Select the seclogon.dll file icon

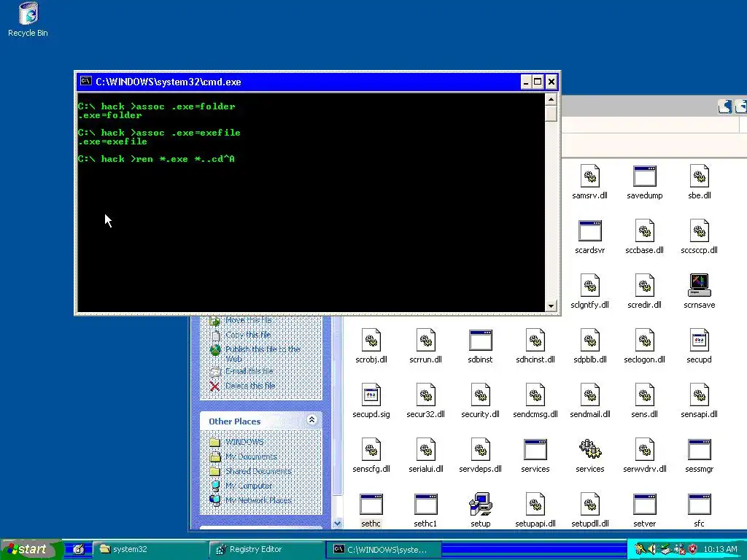pyautogui.click(x=645, y=341)
